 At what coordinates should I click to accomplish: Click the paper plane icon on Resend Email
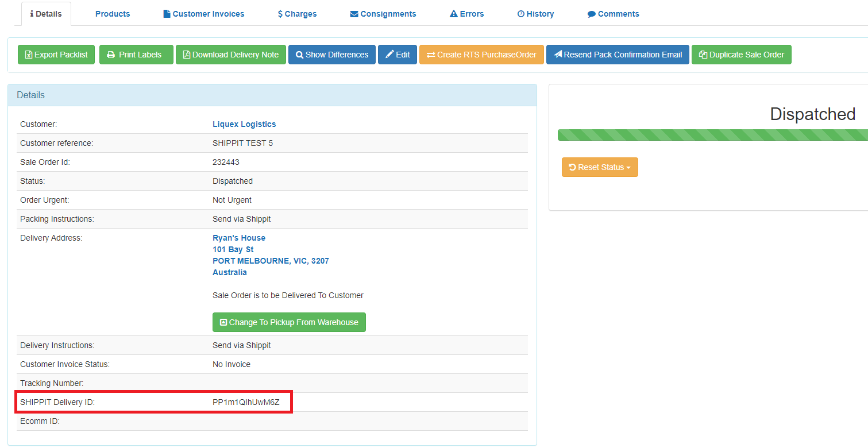coord(558,55)
